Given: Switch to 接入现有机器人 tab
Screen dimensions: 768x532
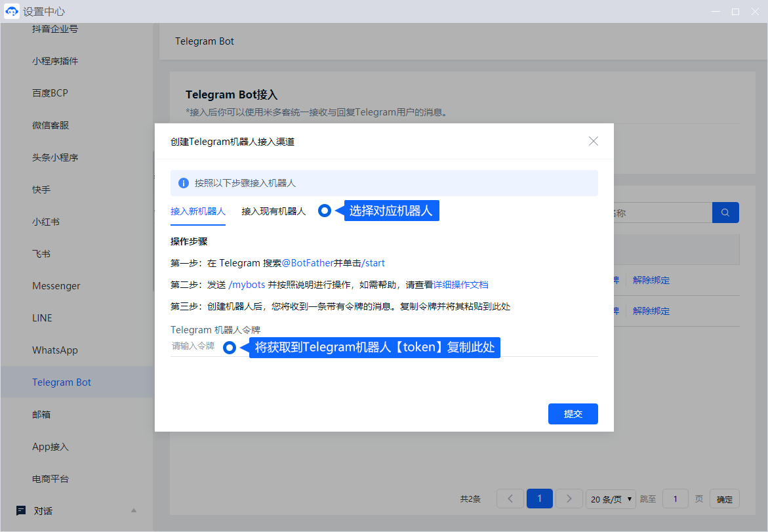Looking at the screenshot, I should (x=273, y=211).
